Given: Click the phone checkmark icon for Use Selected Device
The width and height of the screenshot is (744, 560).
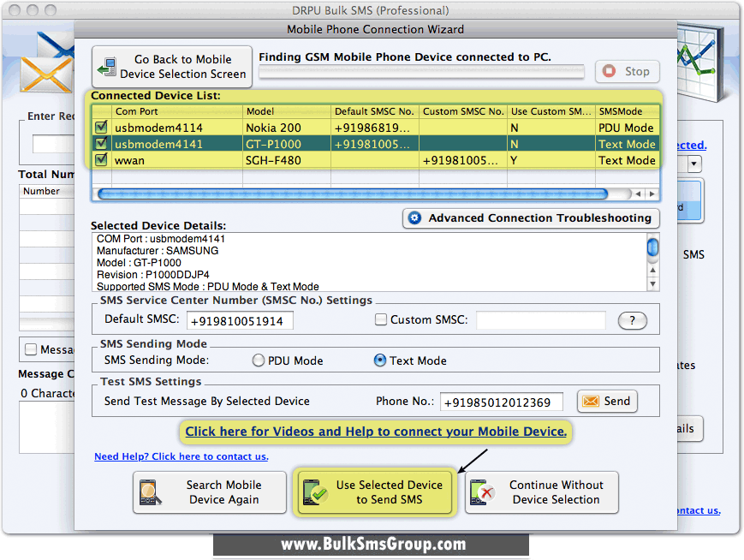Looking at the screenshot, I should coord(314,492).
